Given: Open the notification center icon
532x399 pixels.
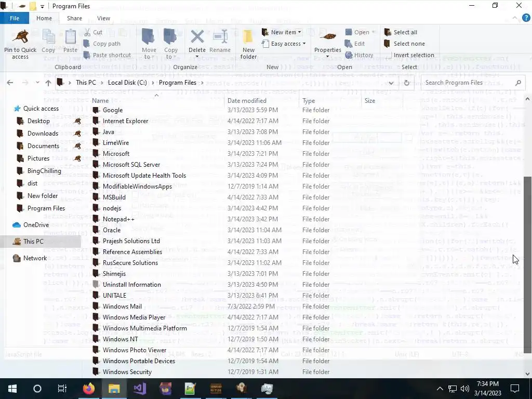Looking at the screenshot, I should [515, 389].
